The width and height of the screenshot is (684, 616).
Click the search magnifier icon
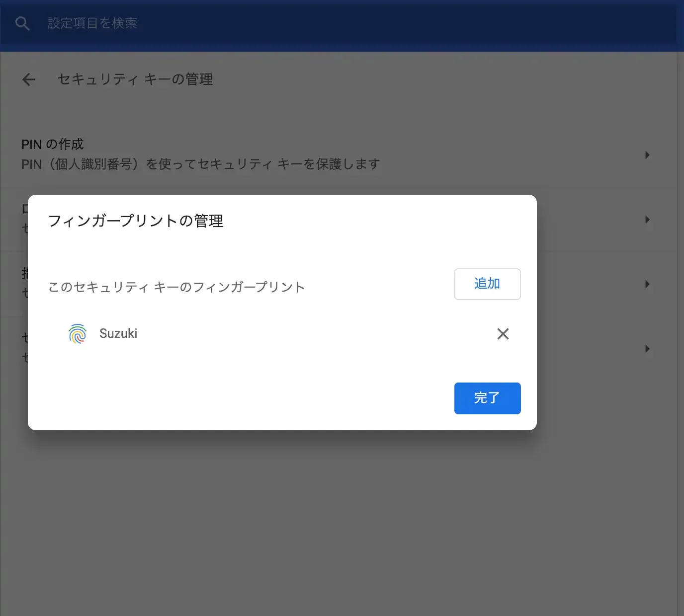tap(22, 23)
